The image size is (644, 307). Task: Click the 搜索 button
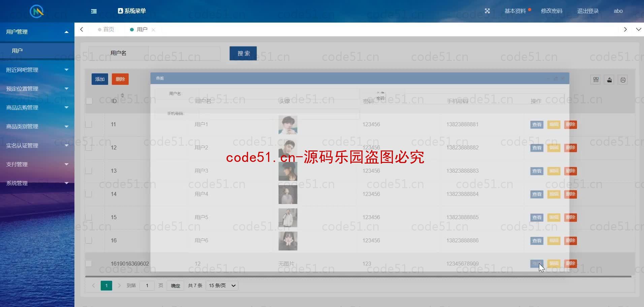tap(243, 53)
